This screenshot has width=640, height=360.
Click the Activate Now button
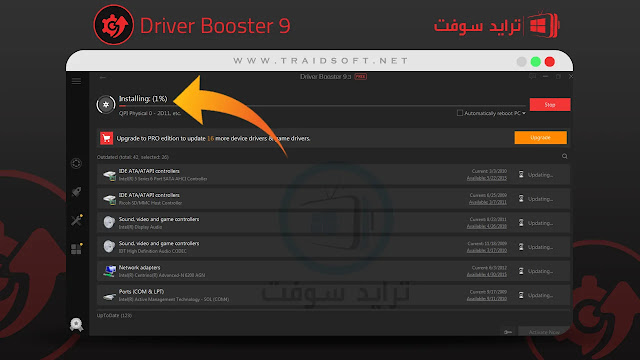[544, 332]
